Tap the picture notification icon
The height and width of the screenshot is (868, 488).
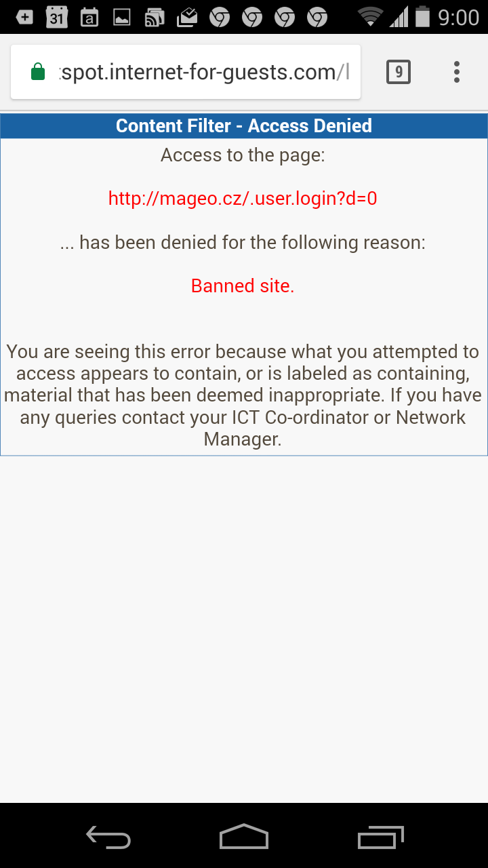(122, 18)
